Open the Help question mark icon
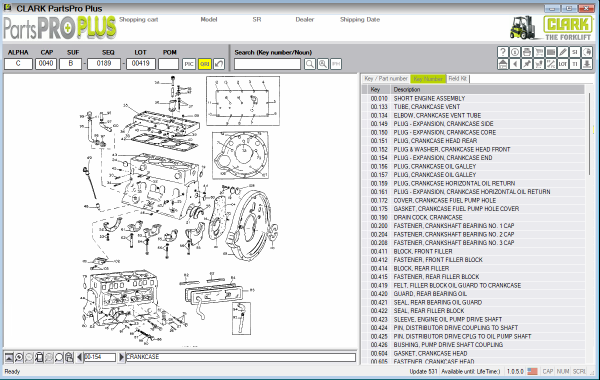 click(x=503, y=52)
